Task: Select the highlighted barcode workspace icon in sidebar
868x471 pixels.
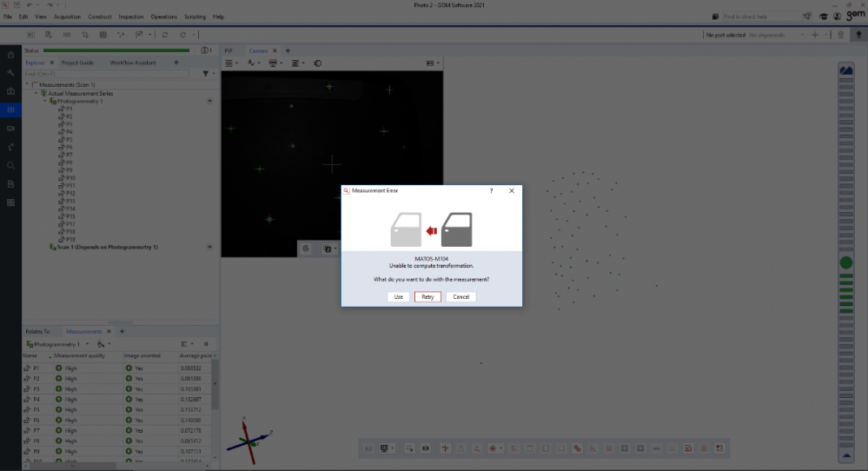Action: point(10,109)
